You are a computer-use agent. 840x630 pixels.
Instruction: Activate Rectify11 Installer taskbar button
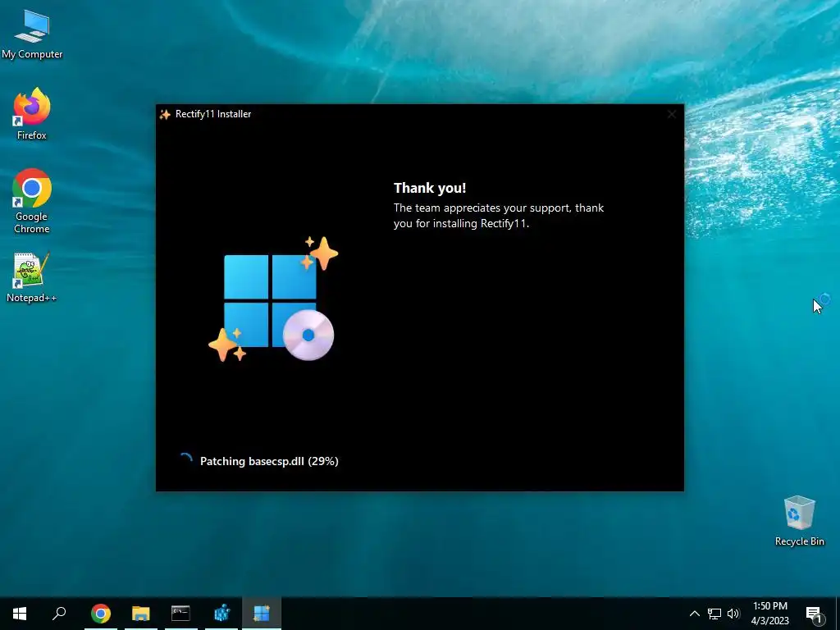[x=262, y=614]
